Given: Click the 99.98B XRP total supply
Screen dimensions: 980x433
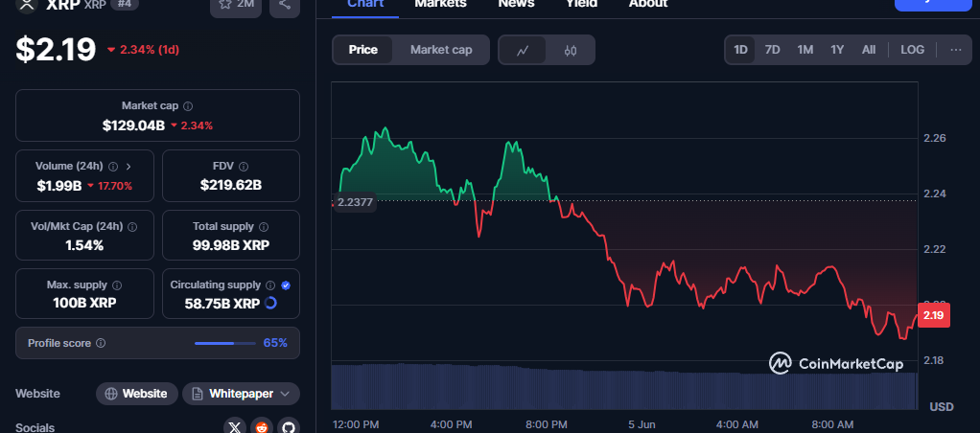Looking at the screenshot, I should tap(231, 245).
